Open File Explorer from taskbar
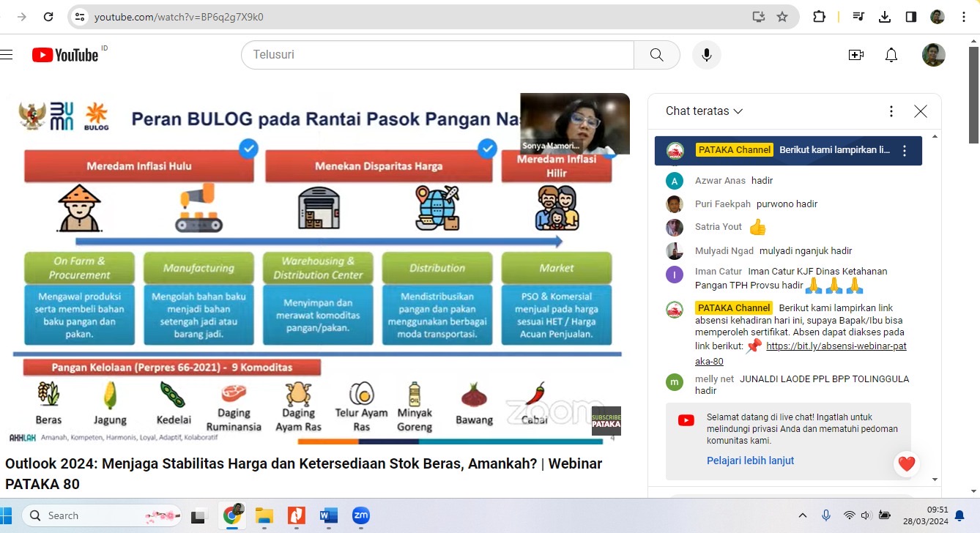 [264, 515]
